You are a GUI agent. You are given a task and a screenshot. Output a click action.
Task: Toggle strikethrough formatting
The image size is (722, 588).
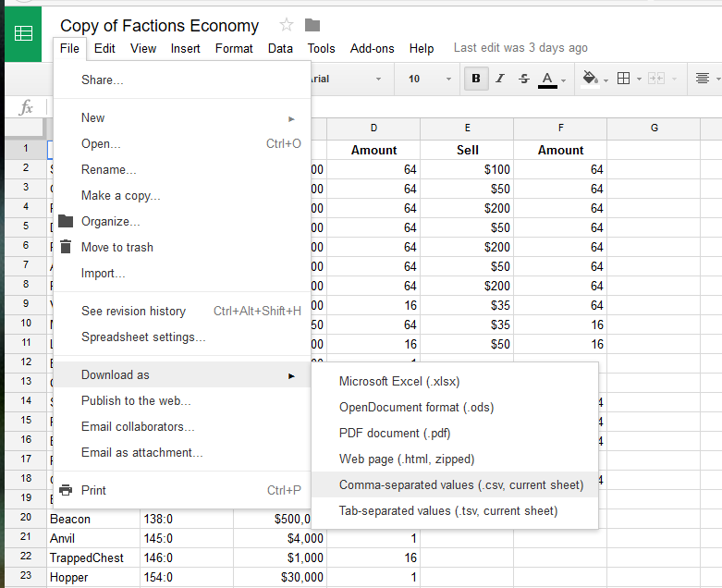(x=524, y=79)
